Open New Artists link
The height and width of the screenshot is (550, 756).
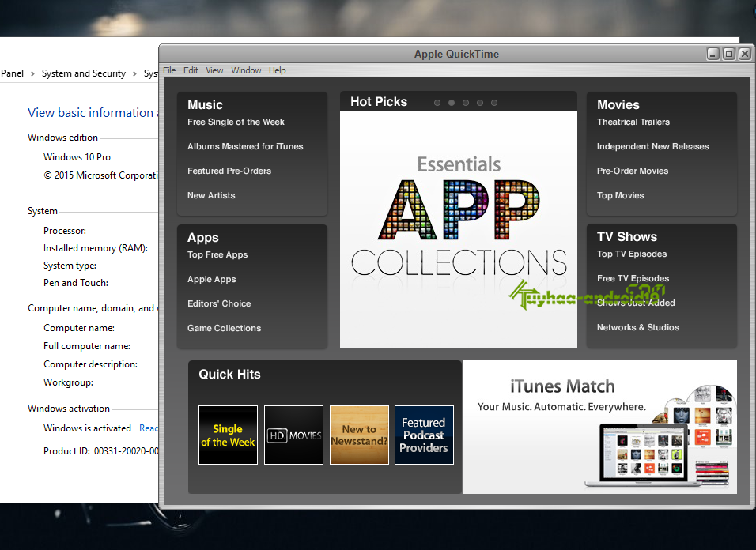click(211, 195)
